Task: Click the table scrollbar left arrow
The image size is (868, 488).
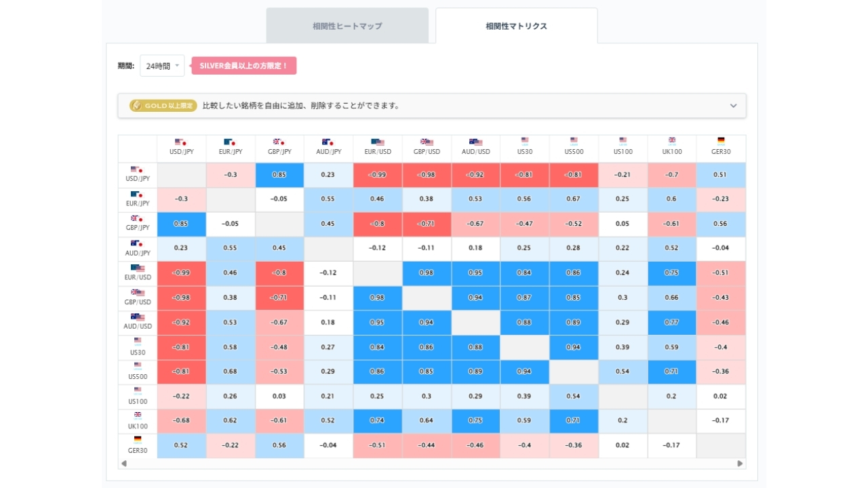Action: click(123, 464)
